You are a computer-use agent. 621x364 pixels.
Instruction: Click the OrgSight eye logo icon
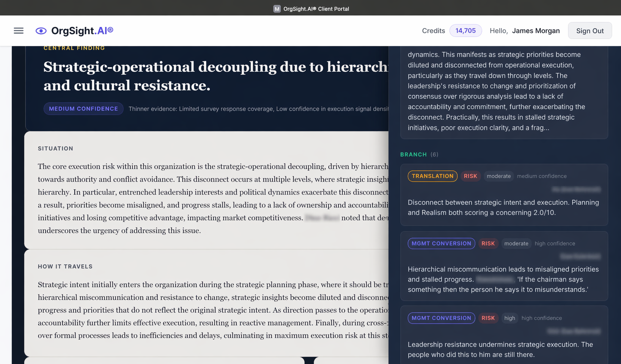click(x=41, y=31)
